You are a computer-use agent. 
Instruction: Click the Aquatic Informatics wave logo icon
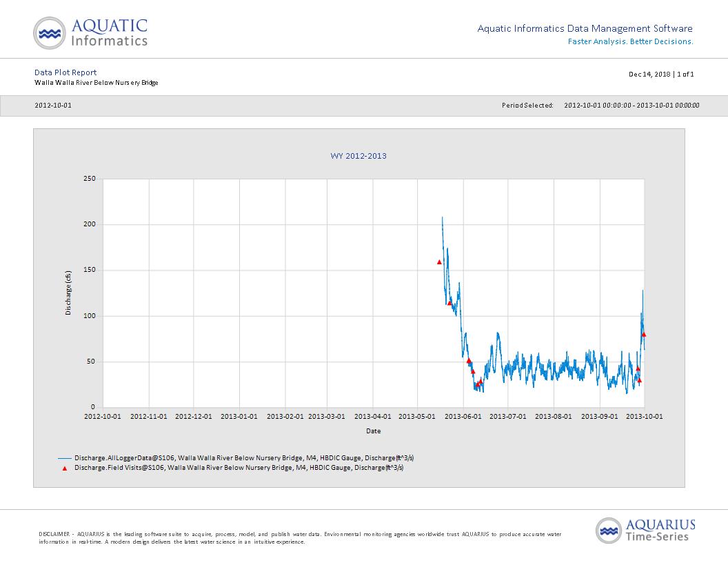pos(50,33)
